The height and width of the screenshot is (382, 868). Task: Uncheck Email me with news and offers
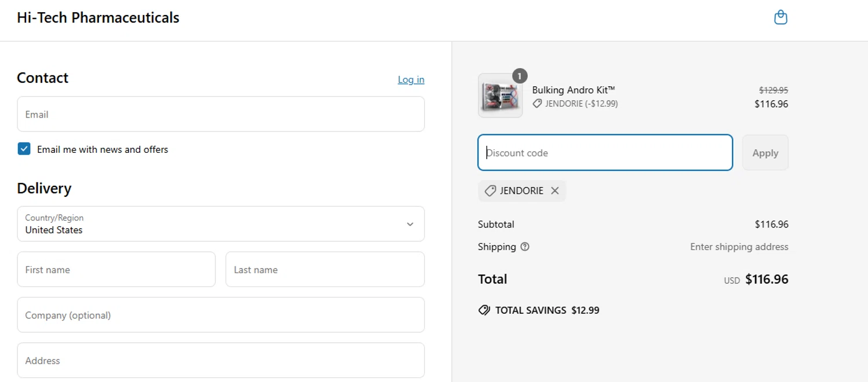[24, 149]
